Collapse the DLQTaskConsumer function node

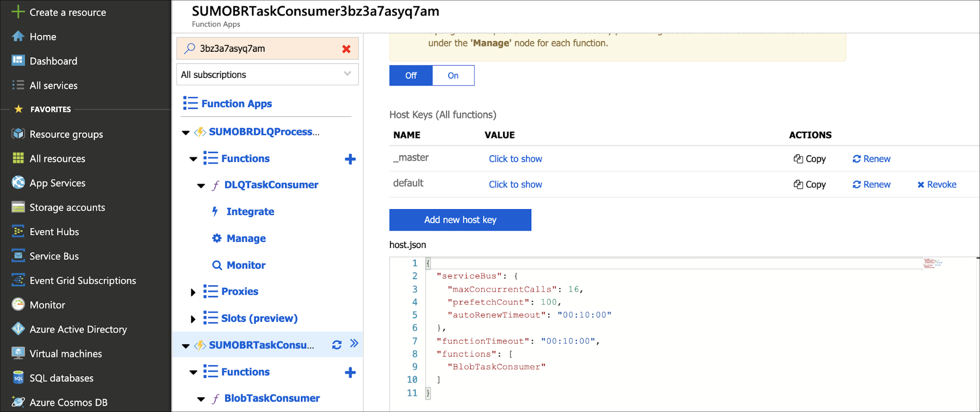pos(201,186)
